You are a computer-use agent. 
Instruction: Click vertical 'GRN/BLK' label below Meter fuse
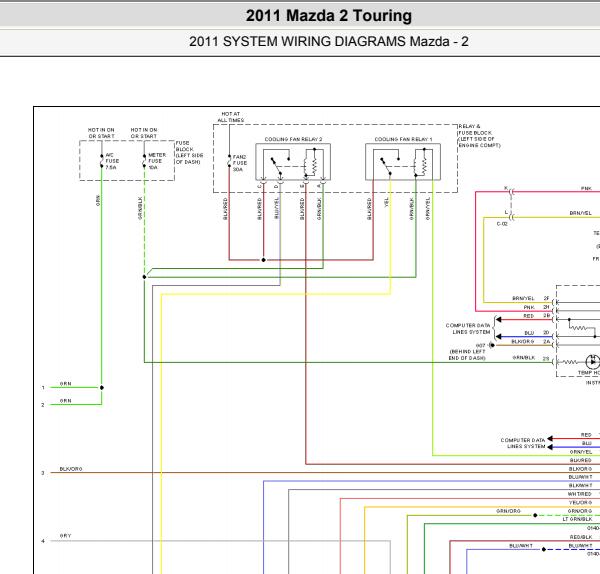tap(140, 208)
